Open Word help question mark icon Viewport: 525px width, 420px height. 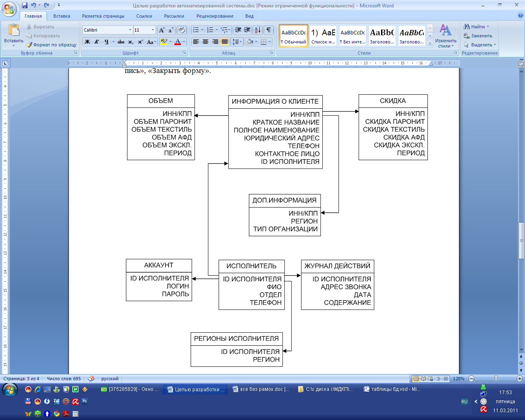pos(520,16)
